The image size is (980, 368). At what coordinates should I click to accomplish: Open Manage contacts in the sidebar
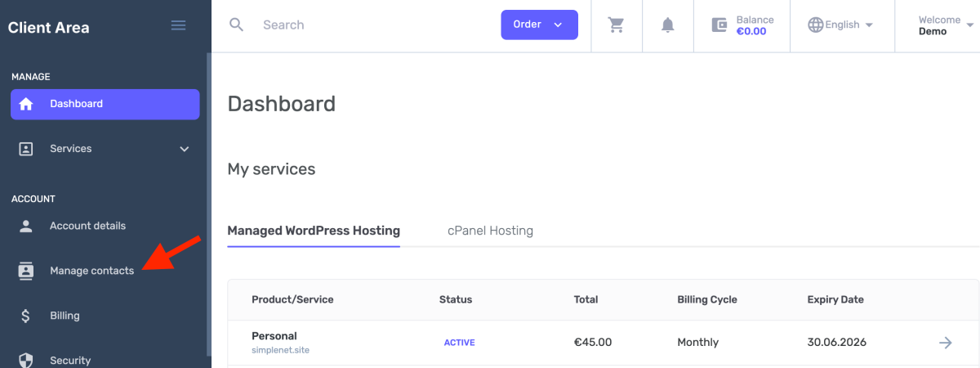(91, 271)
